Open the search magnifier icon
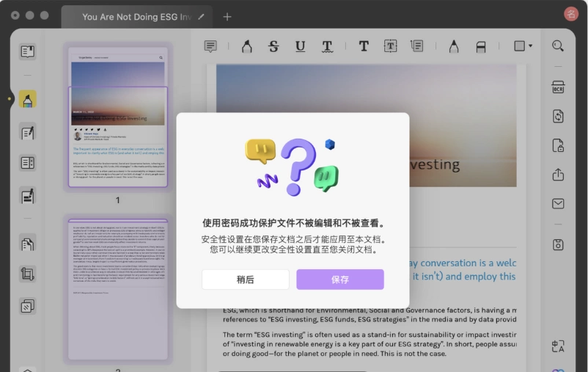Screen dimensions: 588x372 (558, 45)
